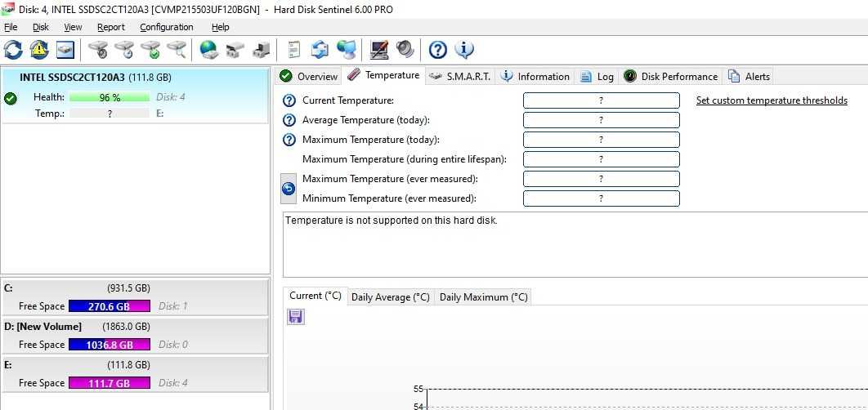Open the File menu
This screenshot has height=410, width=868.
[11, 27]
